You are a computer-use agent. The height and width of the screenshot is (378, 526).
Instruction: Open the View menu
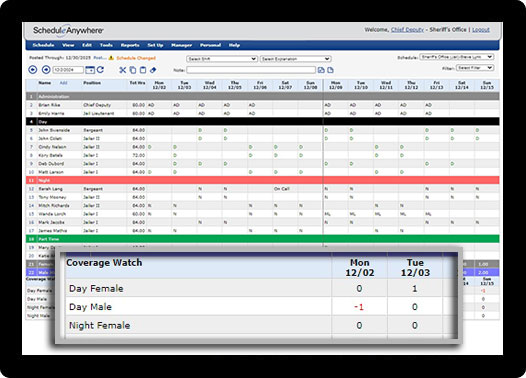68,45
